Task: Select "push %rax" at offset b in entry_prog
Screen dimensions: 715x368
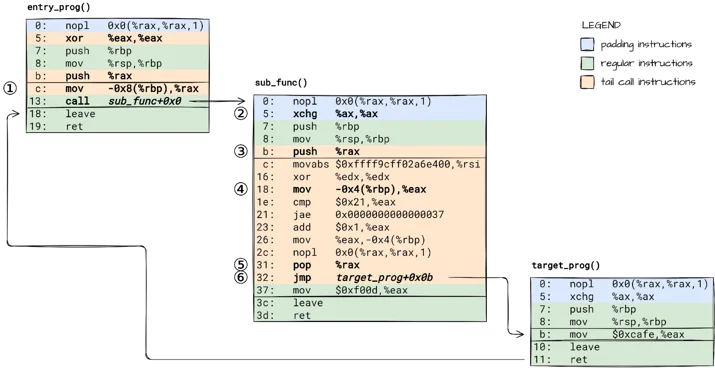Action: click(118, 76)
